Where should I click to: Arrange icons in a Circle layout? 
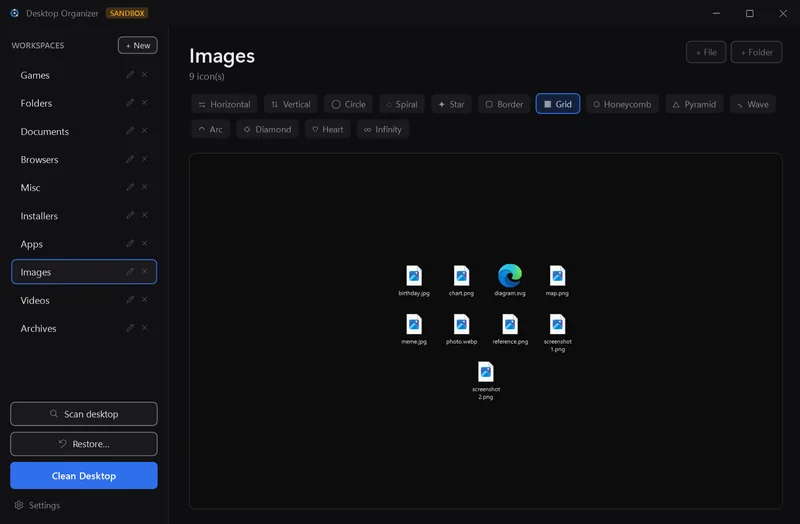[348, 104]
